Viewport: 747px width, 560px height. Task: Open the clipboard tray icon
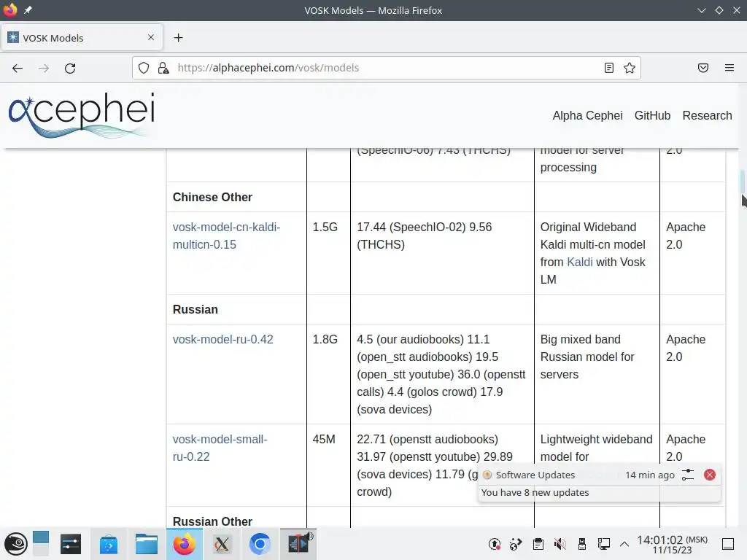(x=538, y=544)
